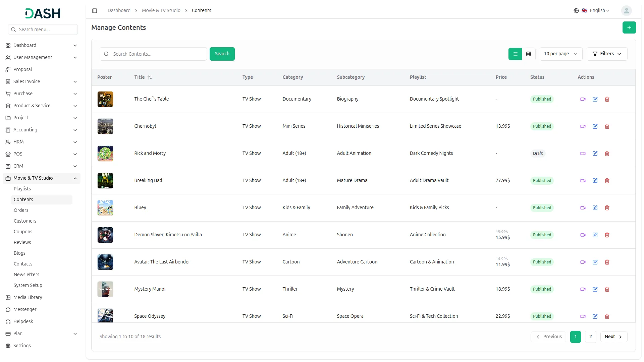Go to page 2
Screen dimensions: 644x362
590,337
